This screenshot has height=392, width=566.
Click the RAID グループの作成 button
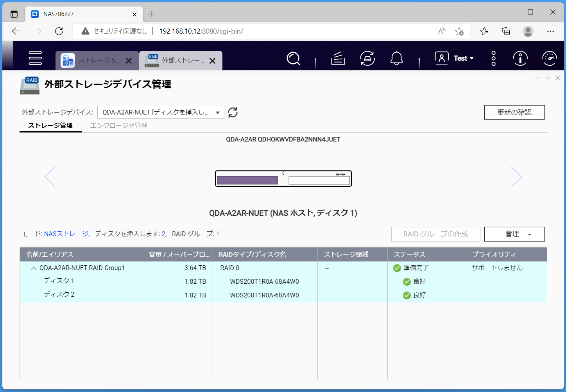[x=436, y=234]
